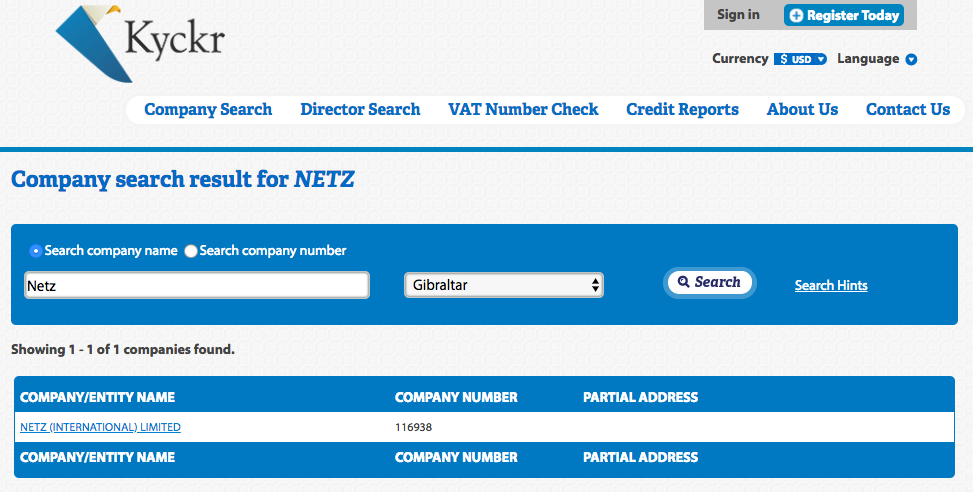Click the Currency label
The height and width of the screenshot is (492, 973).
coord(740,58)
